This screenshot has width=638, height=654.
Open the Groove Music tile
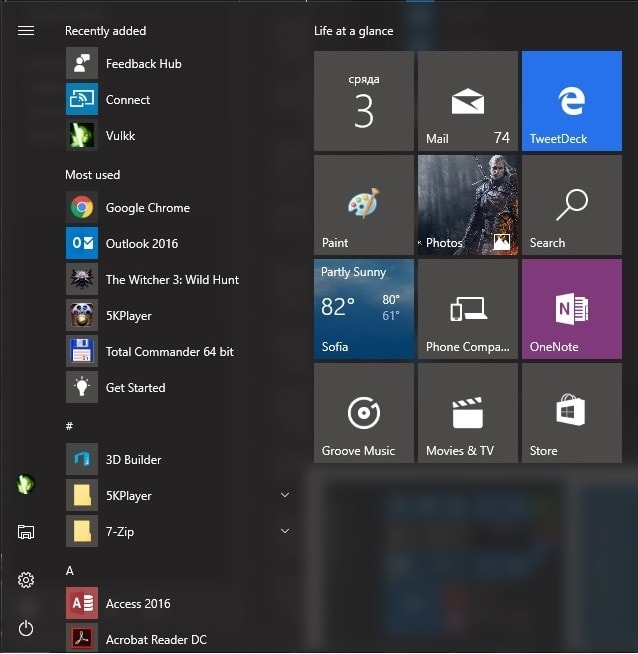click(x=363, y=413)
